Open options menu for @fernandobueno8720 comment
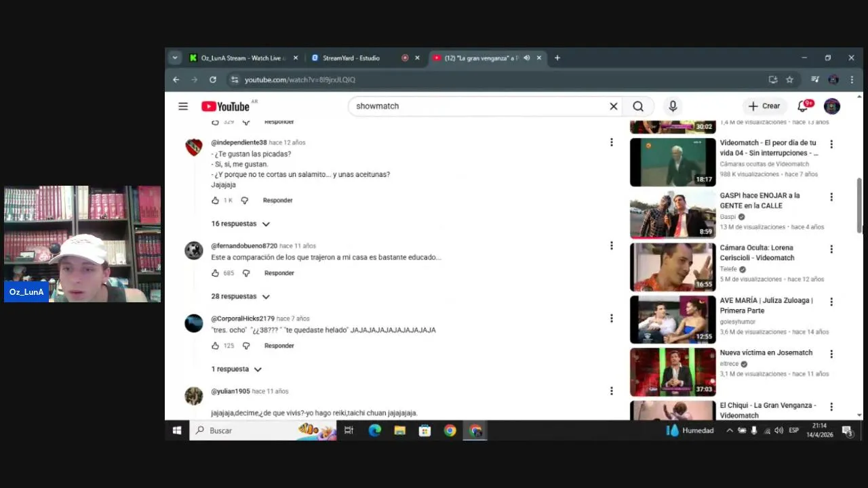The width and height of the screenshot is (868, 488). tap(611, 245)
